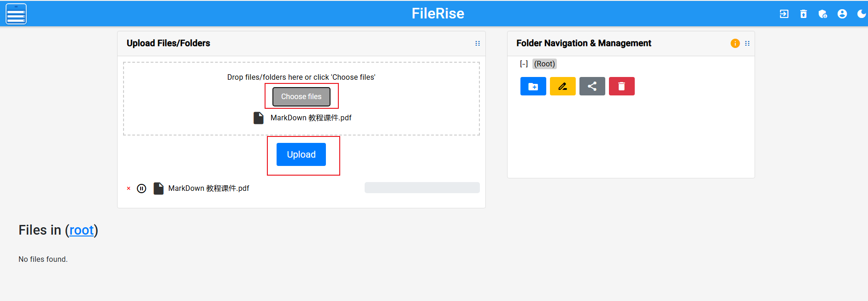Pause the MarkDown pdf upload
Viewport: 868px width, 301px height.
(142, 188)
